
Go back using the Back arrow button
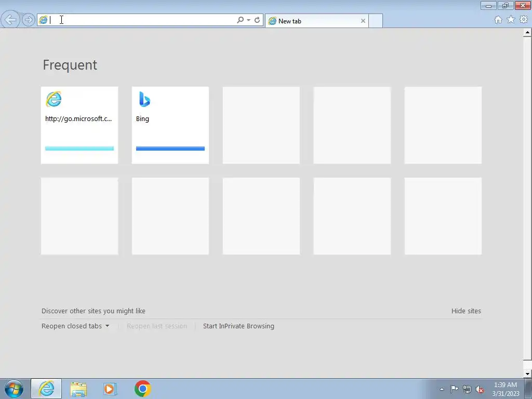[x=10, y=20]
